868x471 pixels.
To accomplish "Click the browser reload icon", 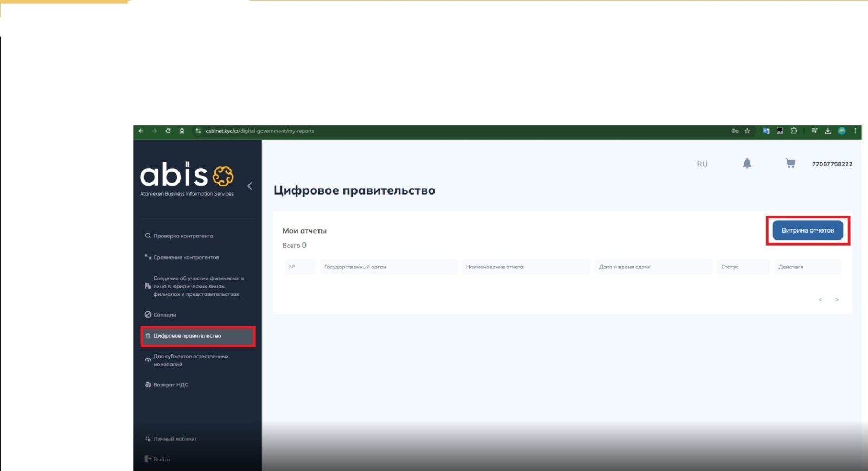I will click(168, 131).
